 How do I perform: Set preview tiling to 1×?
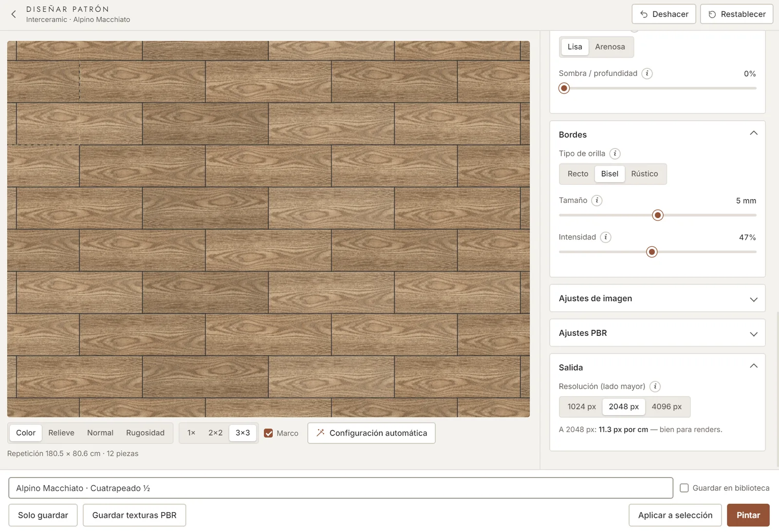191,433
